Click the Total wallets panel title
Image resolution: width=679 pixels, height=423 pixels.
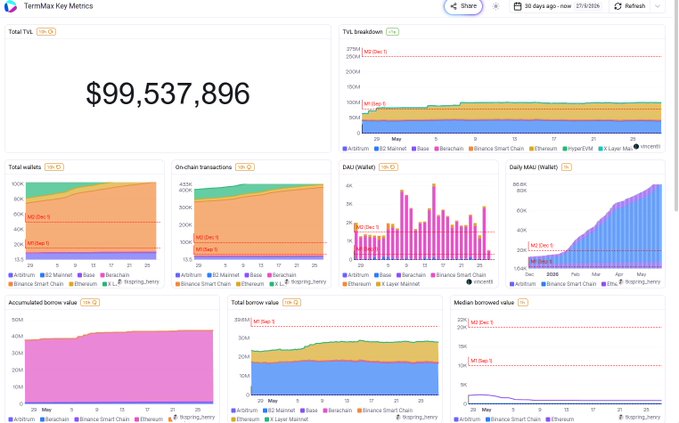25,167
